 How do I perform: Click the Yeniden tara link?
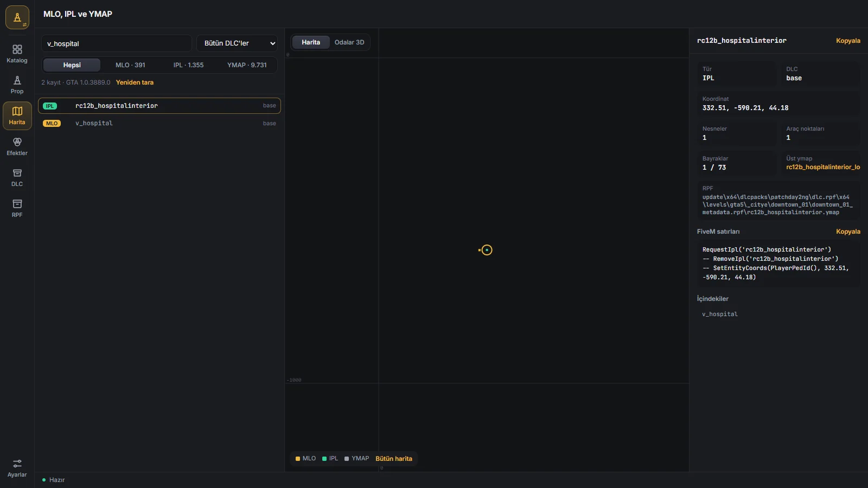tap(135, 82)
